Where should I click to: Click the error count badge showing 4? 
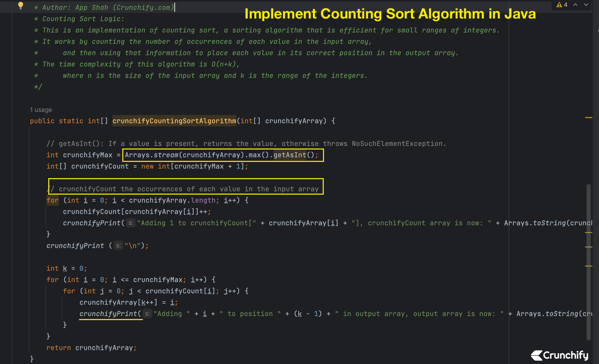tap(564, 5)
